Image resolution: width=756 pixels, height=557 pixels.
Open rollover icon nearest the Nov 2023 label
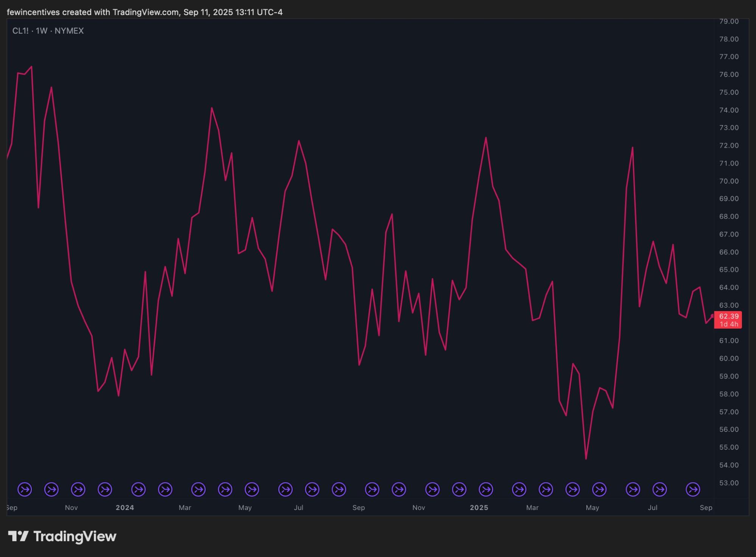pyautogui.click(x=78, y=489)
